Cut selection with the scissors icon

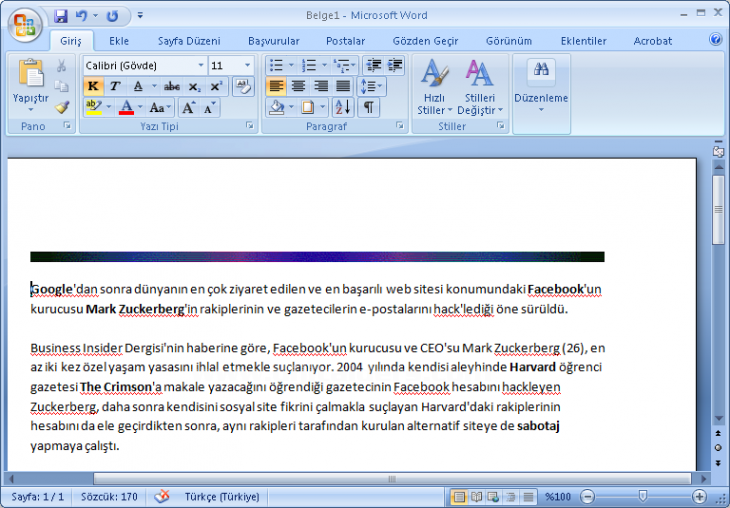coord(61,66)
